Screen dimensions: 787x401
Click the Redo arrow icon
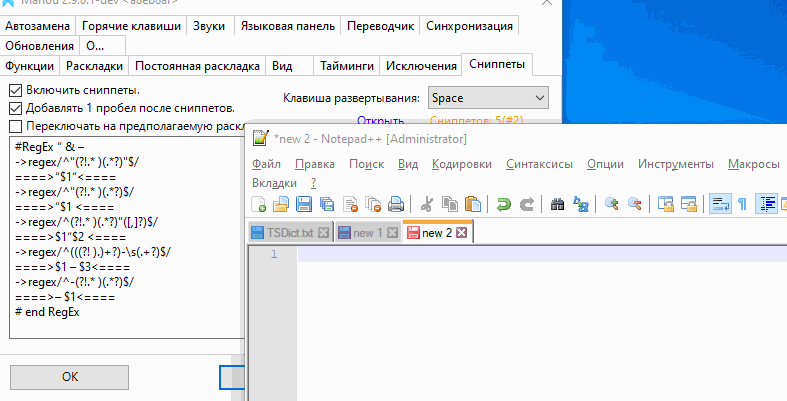(x=527, y=204)
